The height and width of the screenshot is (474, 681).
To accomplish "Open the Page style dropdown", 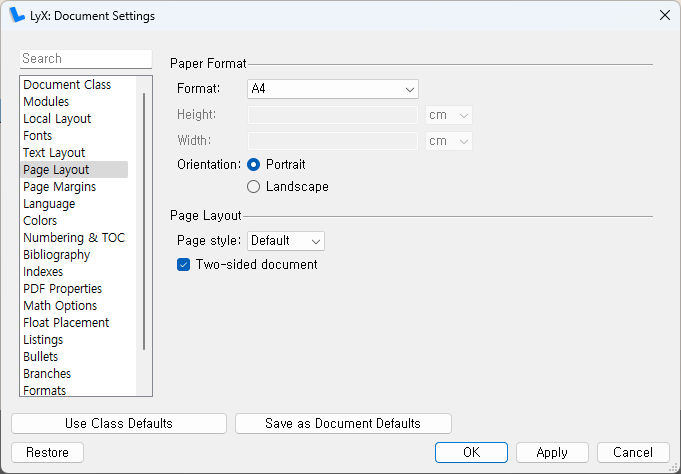I will tap(286, 241).
